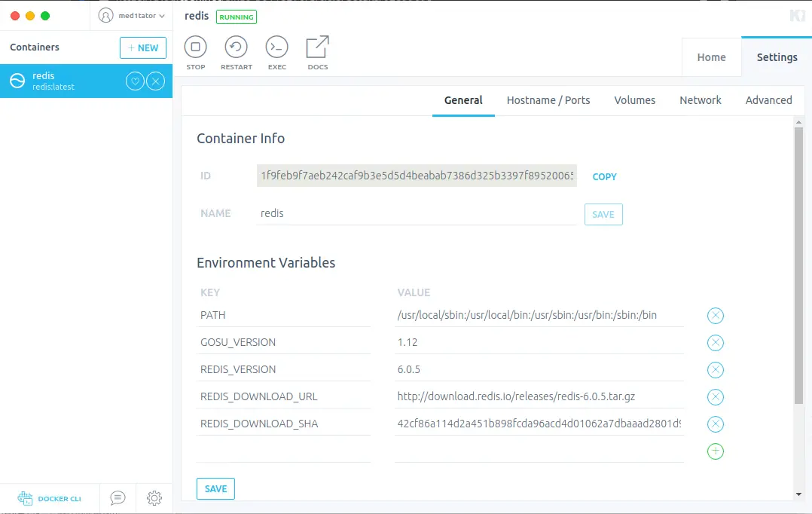Remove the REDIS_VERSION environment variable
The height and width of the screenshot is (514, 812).
715,370
